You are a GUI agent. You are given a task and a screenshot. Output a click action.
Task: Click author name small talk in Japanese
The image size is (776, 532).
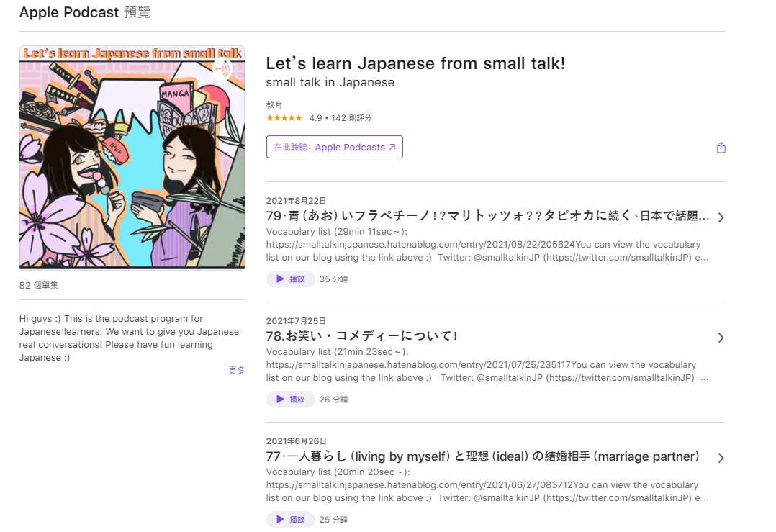click(x=330, y=82)
